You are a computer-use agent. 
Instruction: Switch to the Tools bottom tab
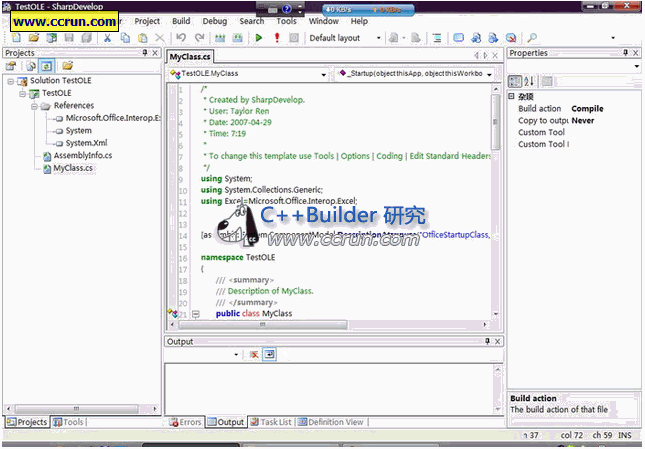point(68,422)
